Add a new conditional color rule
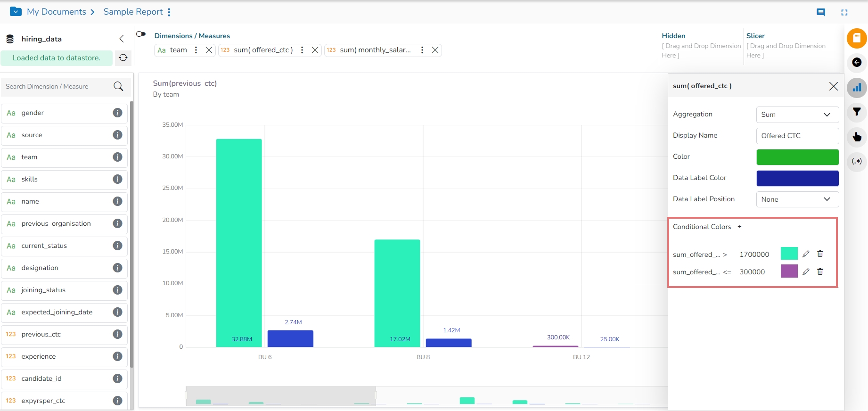The width and height of the screenshot is (868, 411). (739, 227)
